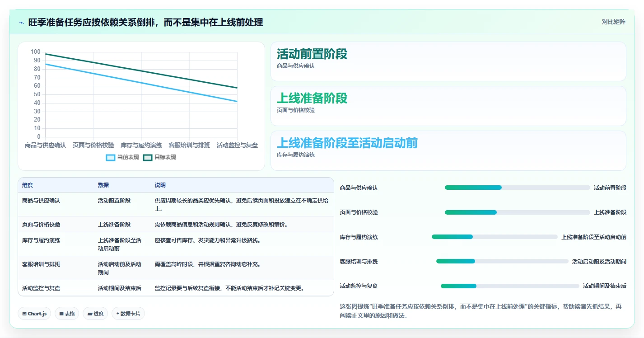Click chart x-axis label 商品与供应确认
Image resolution: width=644 pixels, height=338 pixels.
(45, 145)
